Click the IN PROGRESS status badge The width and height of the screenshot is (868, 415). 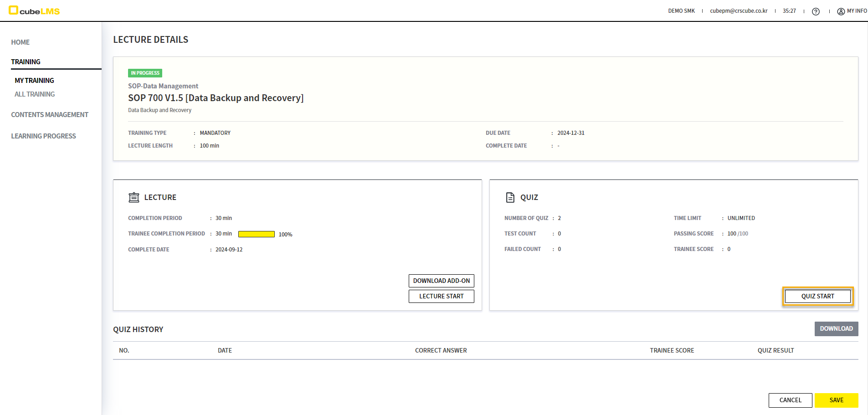coord(145,73)
